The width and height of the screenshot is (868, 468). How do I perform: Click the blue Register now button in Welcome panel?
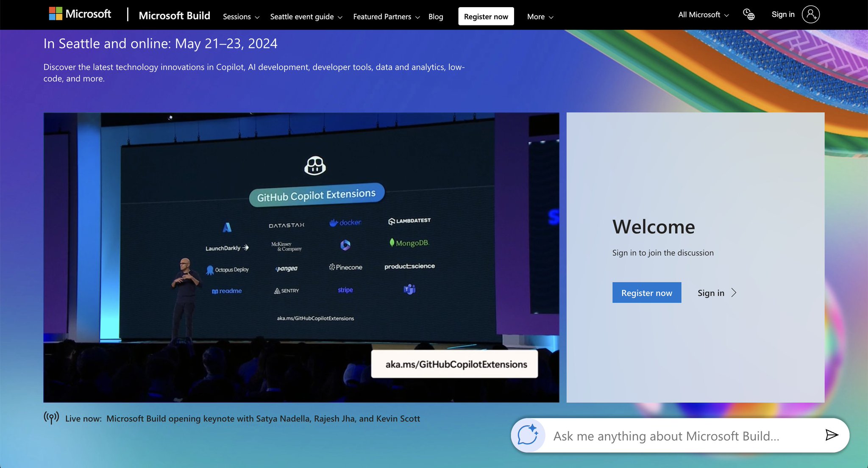pyautogui.click(x=647, y=293)
